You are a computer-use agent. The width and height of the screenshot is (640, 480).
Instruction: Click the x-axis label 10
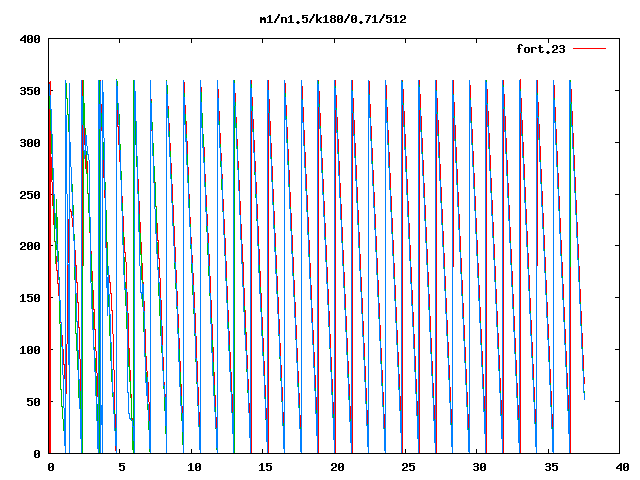click(x=194, y=467)
